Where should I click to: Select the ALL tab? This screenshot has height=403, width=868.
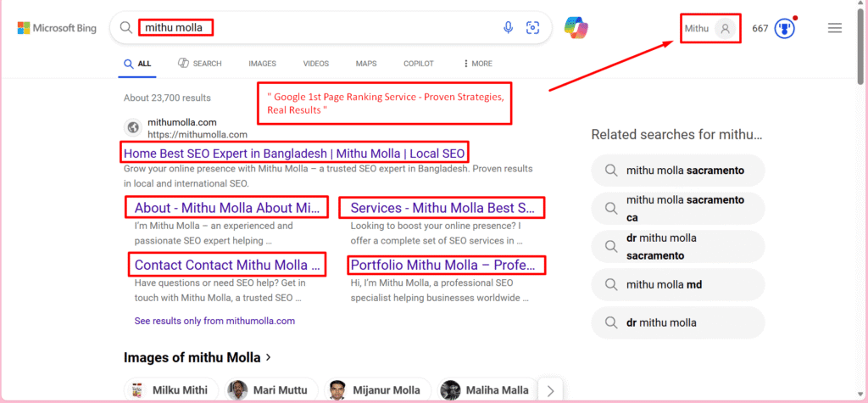137,64
